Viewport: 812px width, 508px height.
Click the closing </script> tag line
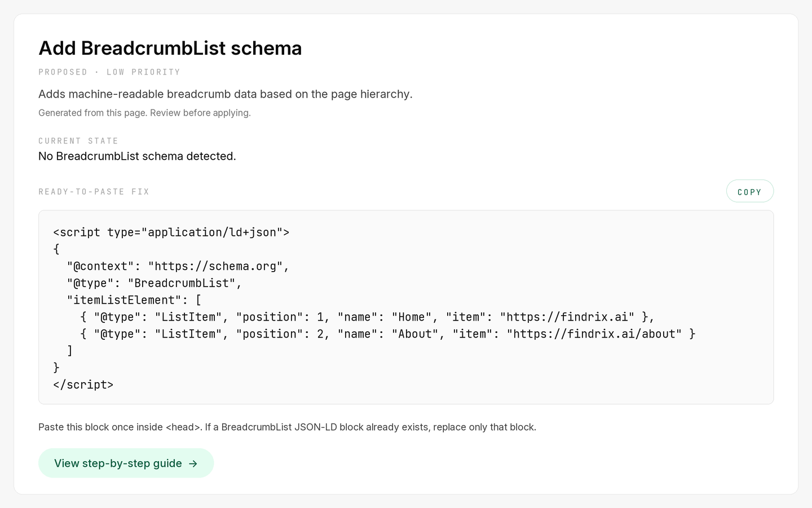(83, 385)
